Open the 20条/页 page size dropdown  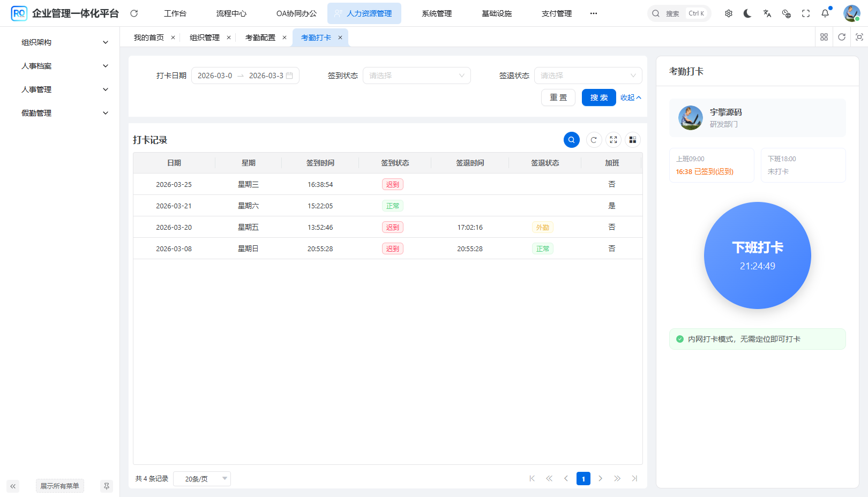click(x=201, y=478)
